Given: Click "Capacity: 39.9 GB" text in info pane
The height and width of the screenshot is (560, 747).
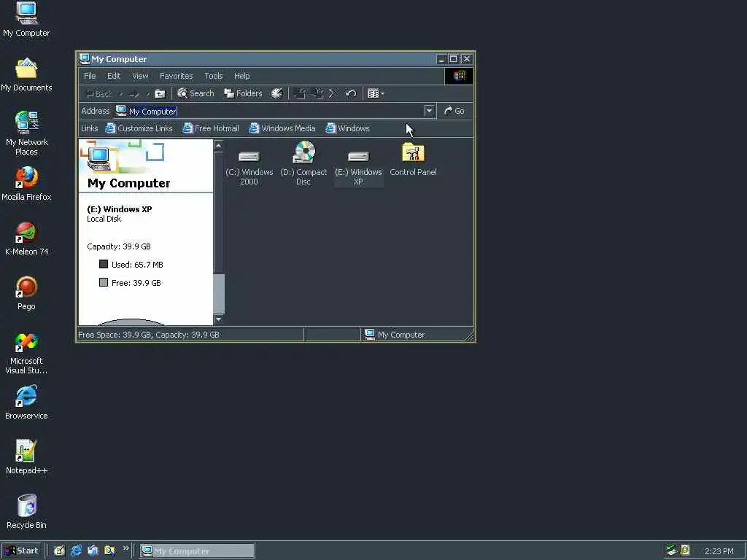Looking at the screenshot, I should 119,246.
